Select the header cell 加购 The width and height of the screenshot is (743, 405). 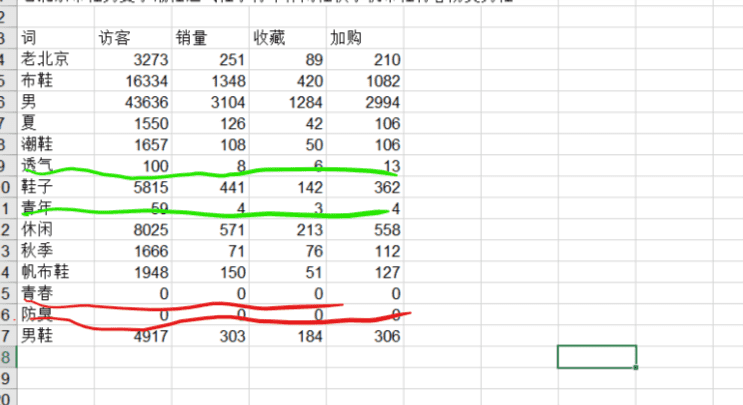point(365,38)
